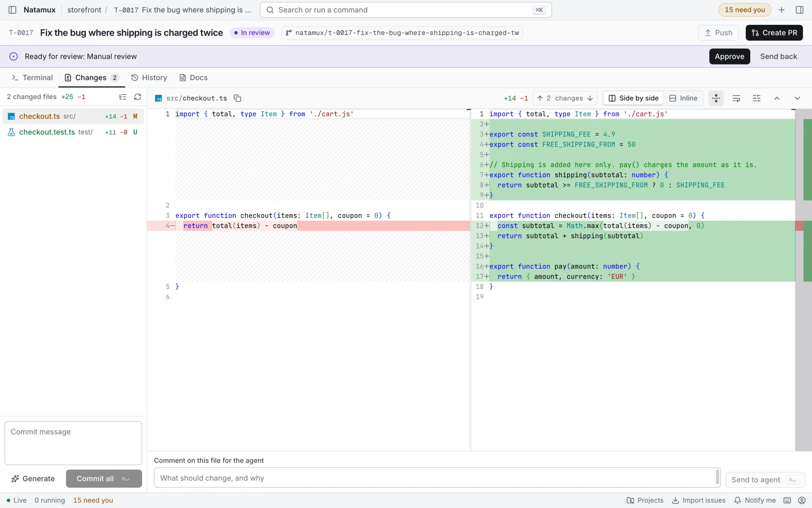Select checkout.ts in changed files
Screen dimensions: 812x508
73,116
